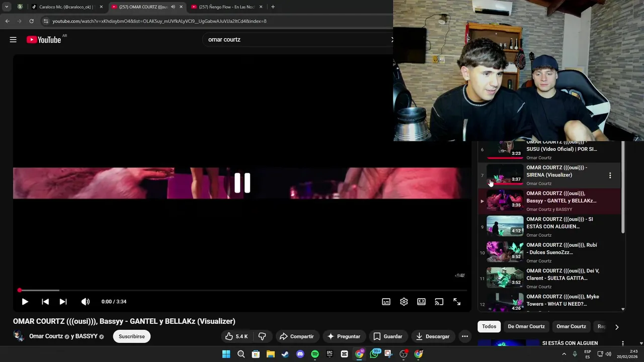644x362 pixels.
Task: Close the Caraloco Mc. tab
Action: [x=101, y=7]
